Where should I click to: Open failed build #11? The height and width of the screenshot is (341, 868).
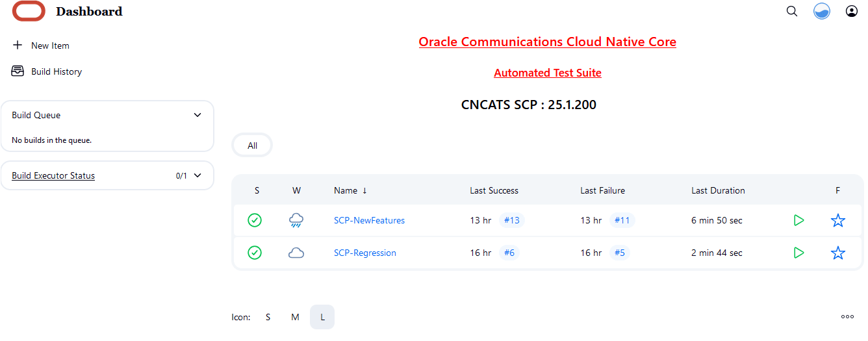coord(622,220)
